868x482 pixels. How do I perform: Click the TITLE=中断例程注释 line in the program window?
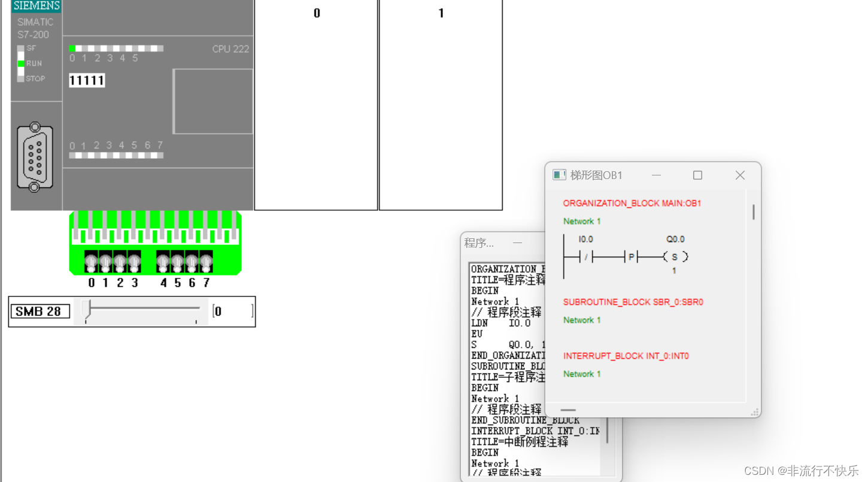tap(520, 442)
